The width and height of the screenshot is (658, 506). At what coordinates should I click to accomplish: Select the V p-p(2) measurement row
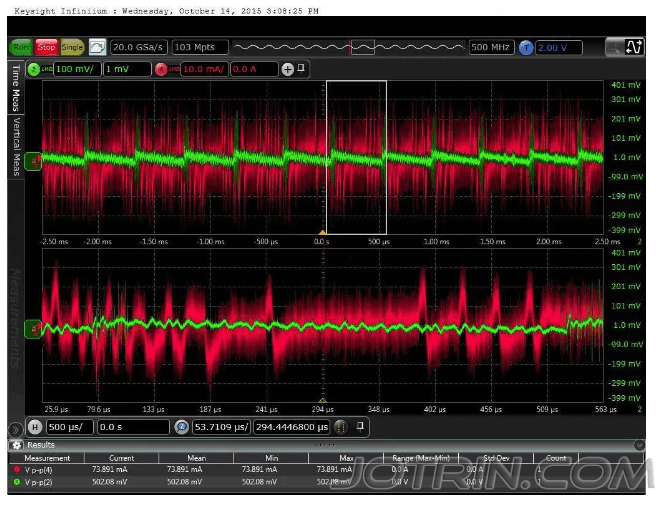[326, 482]
